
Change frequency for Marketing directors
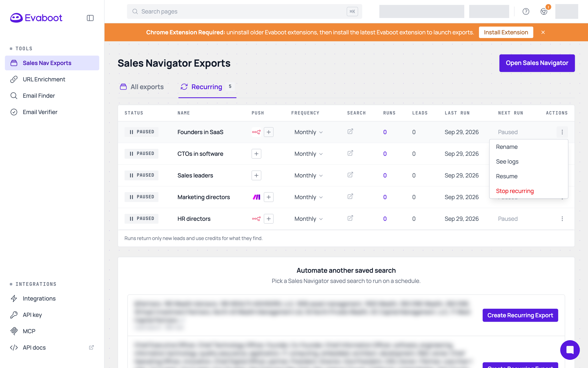click(308, 197)
